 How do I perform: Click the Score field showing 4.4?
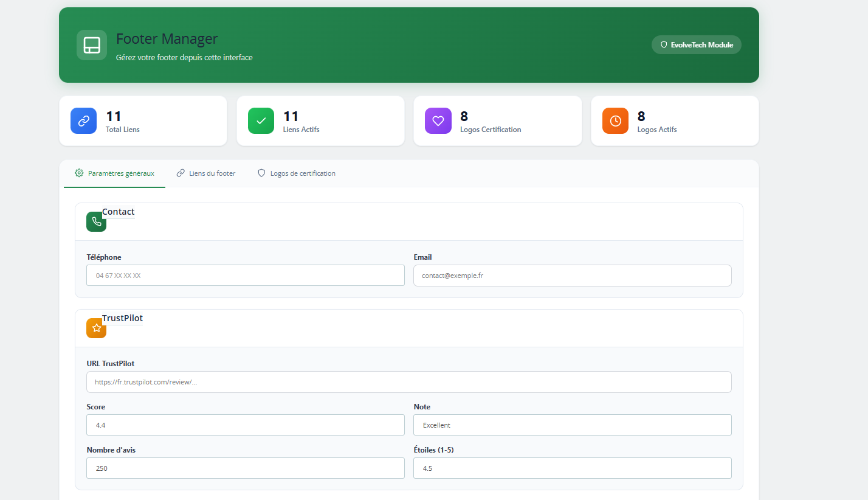pyautogui.click(x=245, y=425)
